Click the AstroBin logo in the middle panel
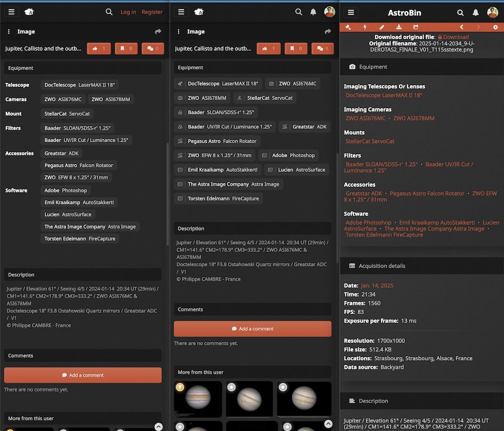The image size is (504, 431). point(199,12)
